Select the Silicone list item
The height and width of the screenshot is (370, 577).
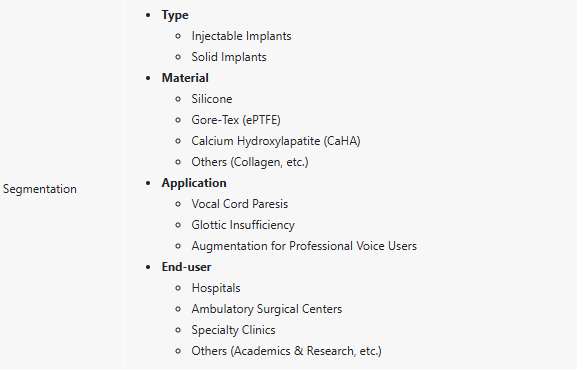[x=212, y=99]
